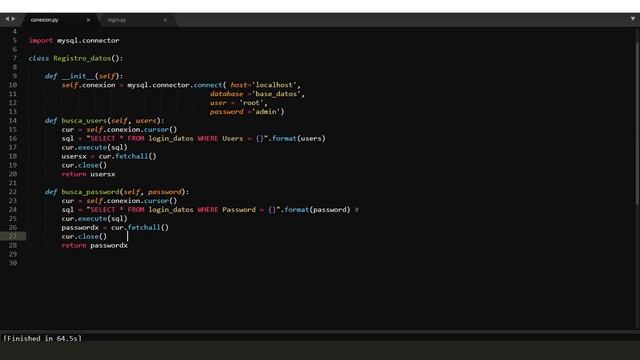Click highlighted line number 27
The width and height of the screenshot is (640, 360).
tap(13, 236)
